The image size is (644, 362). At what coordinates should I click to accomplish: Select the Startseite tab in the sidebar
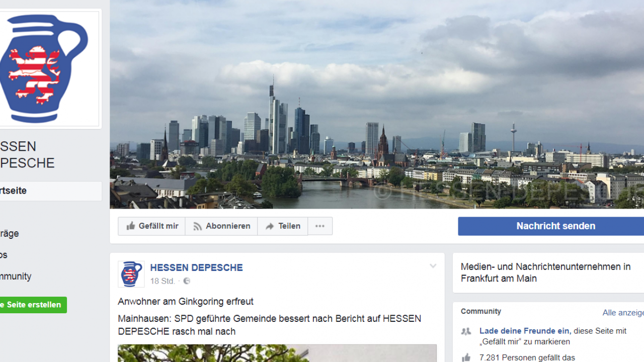click(51, 191)
